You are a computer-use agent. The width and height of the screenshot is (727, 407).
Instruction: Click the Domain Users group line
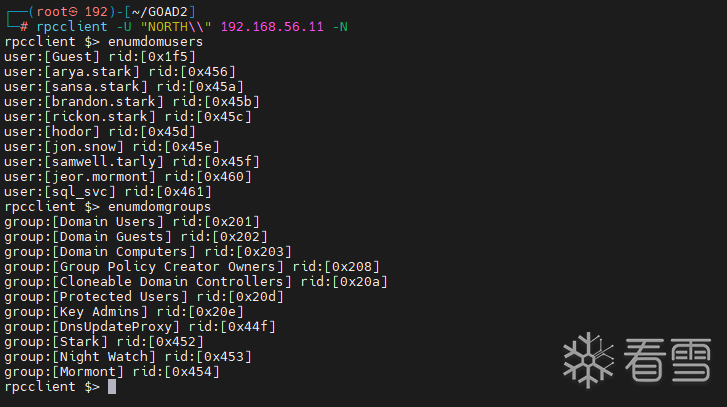132,221
